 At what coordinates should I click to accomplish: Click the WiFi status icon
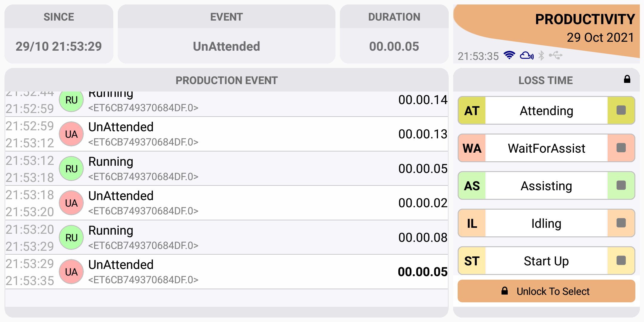click(x=509, y=55)
